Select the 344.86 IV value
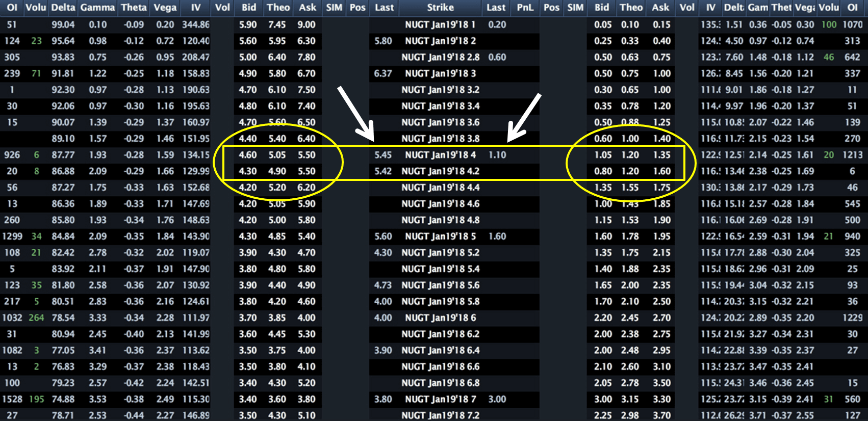The width and height of the screenshot is (868, 421). 196,24
